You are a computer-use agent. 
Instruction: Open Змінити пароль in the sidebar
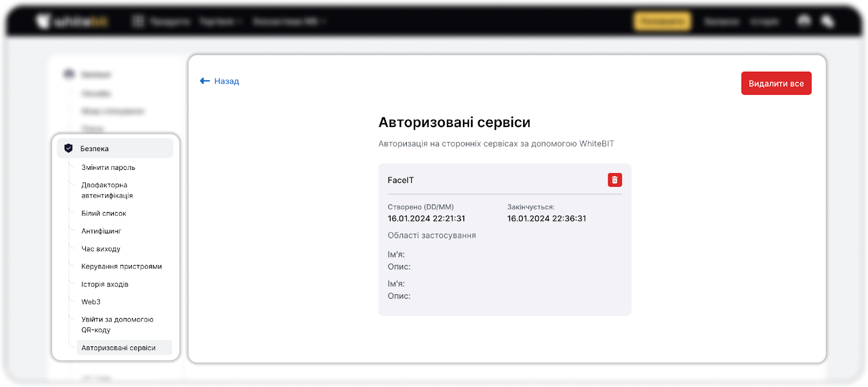click(x=108, y=168)
